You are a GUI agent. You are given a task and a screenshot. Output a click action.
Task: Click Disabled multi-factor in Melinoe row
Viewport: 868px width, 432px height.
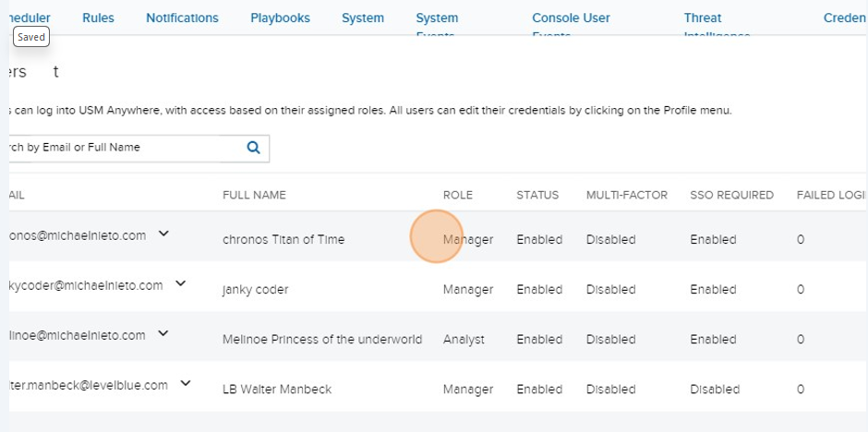(610, 339)
